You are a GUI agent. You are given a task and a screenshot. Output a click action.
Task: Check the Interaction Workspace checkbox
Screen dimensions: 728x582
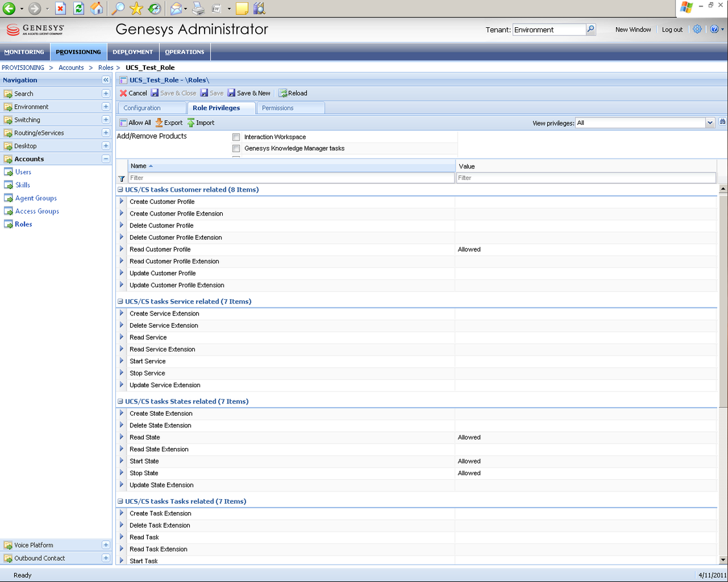pyautogui.click(x=236, y=137)
